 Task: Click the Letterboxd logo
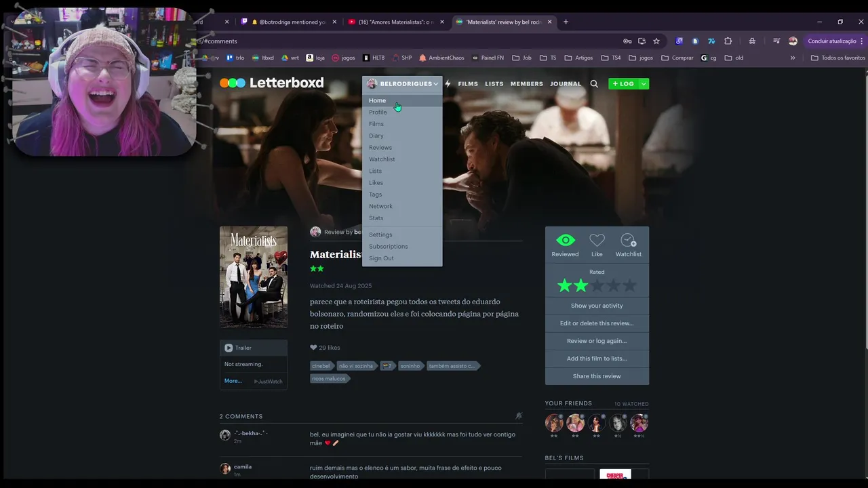271,83
